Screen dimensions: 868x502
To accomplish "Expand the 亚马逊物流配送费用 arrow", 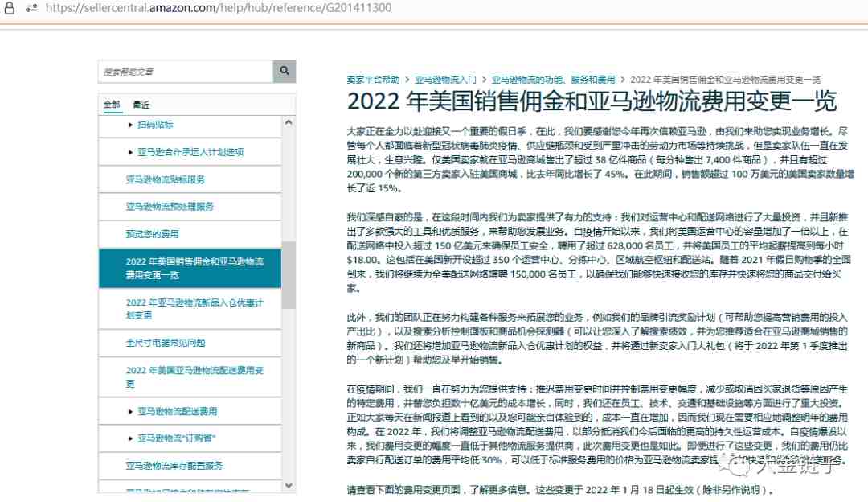I will (x=131, y=411).
